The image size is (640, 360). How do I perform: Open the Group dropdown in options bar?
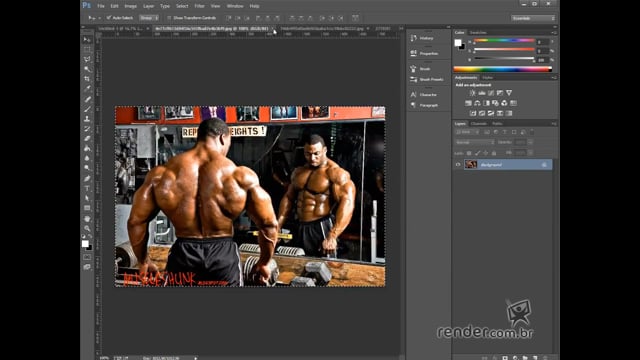coord(149,18)
